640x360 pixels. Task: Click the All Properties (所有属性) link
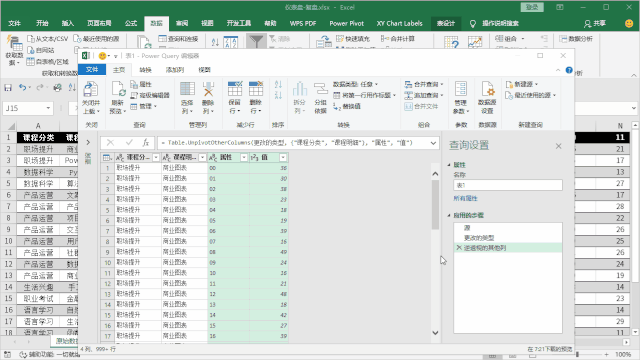465,198
